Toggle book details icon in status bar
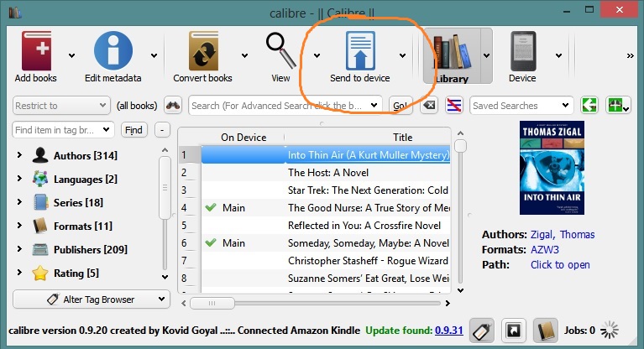The width and height of the screenshot is (644, 349). coord(546,331)
